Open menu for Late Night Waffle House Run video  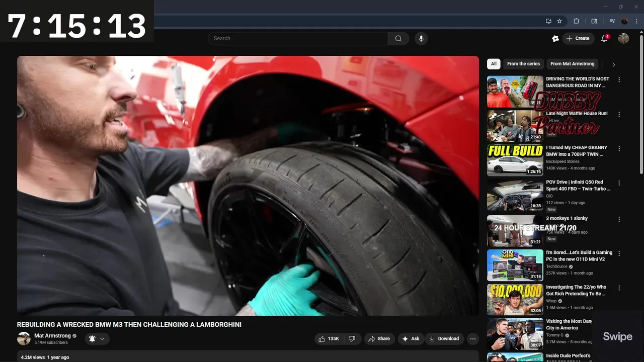pos(619,114)
